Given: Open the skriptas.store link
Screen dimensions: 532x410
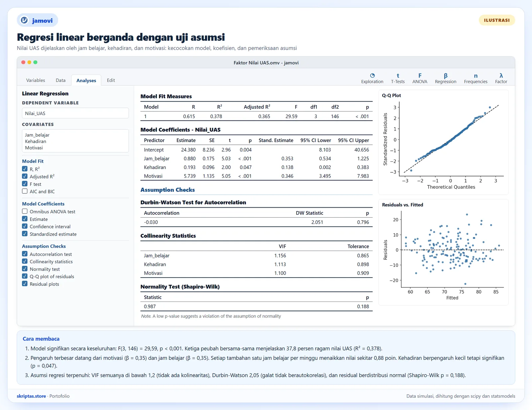Looking at the screenshot, I should pyautogui.click(x=31, y=396).
